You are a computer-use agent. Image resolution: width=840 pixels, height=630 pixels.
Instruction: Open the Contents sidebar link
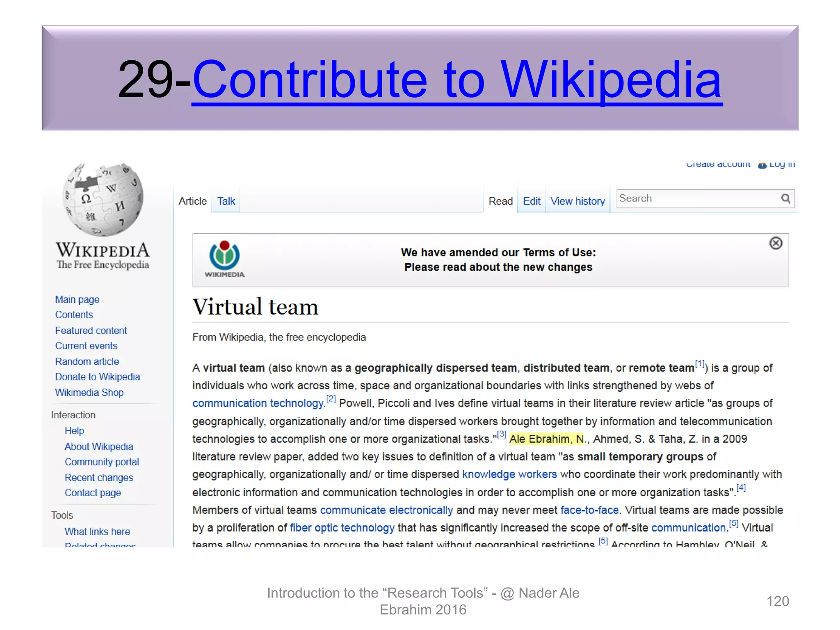click(74, 315)
